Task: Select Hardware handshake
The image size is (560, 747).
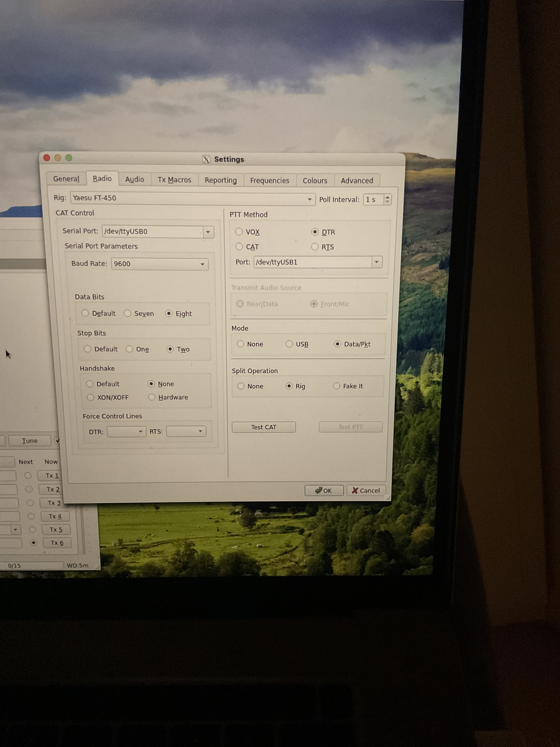Action: [x=152, y=397]
